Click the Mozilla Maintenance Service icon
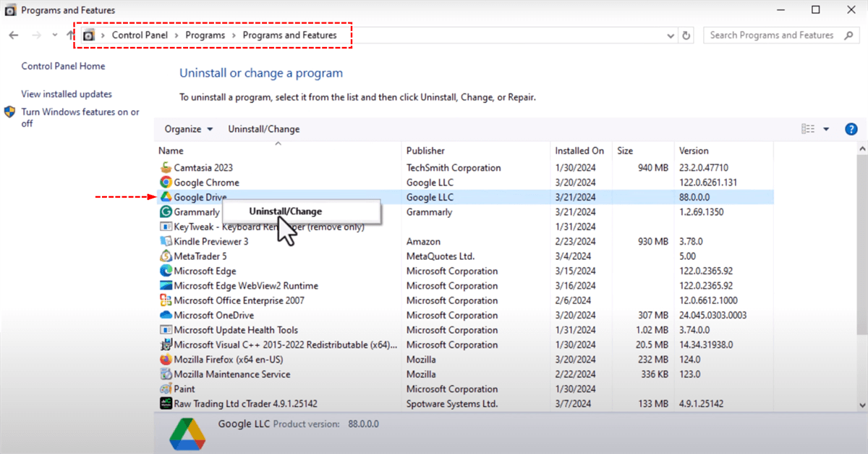 tap(166, 374)
